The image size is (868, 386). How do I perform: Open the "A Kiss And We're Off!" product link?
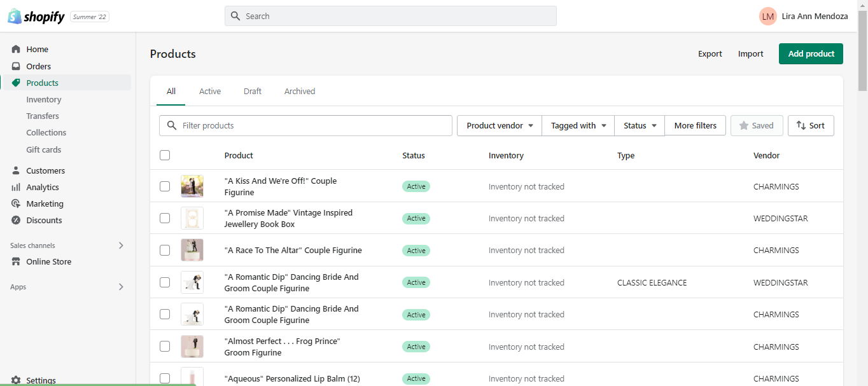click(281, 186)
